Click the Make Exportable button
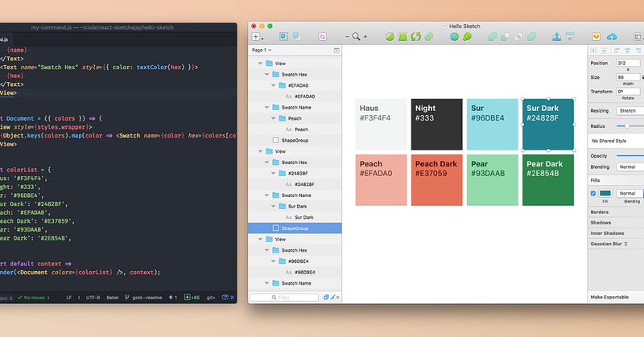Image resolution: width=644 pixels, height=337 pixels. click(x=609, y=297)
